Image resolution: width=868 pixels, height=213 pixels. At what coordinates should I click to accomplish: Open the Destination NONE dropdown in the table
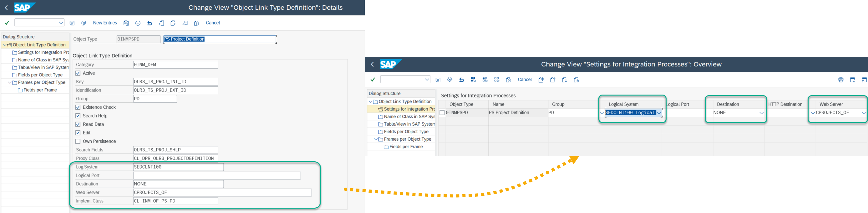point(761,113)
